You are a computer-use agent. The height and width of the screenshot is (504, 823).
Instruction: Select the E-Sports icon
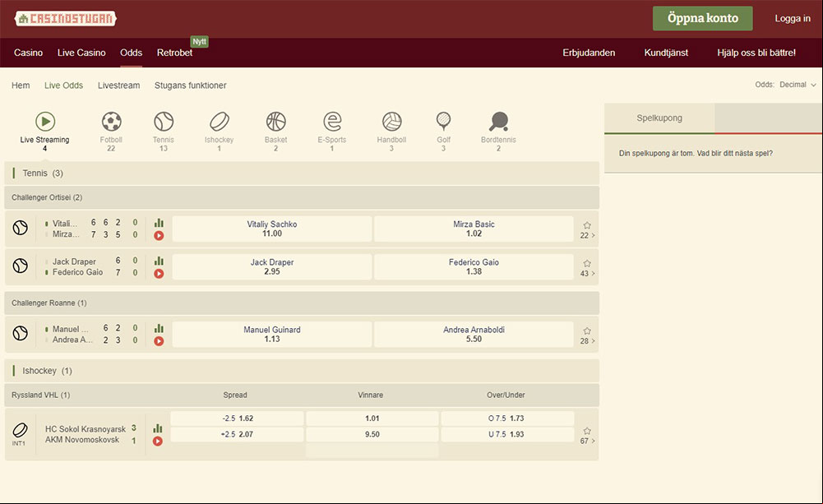(x=331, y=132)
